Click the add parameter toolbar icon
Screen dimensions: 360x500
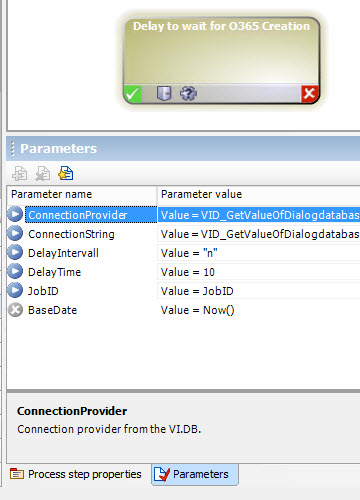coord(19,173)
